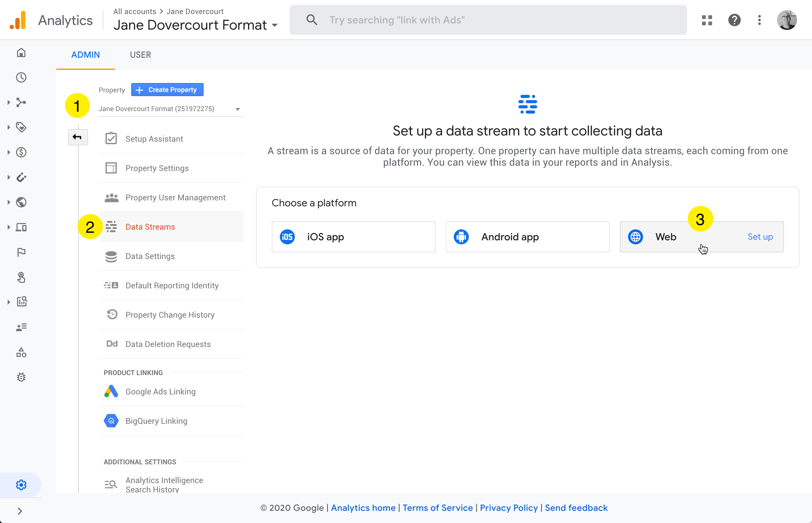Image resolution: width=812 pixels, height=523 pixels.
Task: Click the Android robot platform icon
Action: pyautogui.click(x=461, y=237)
